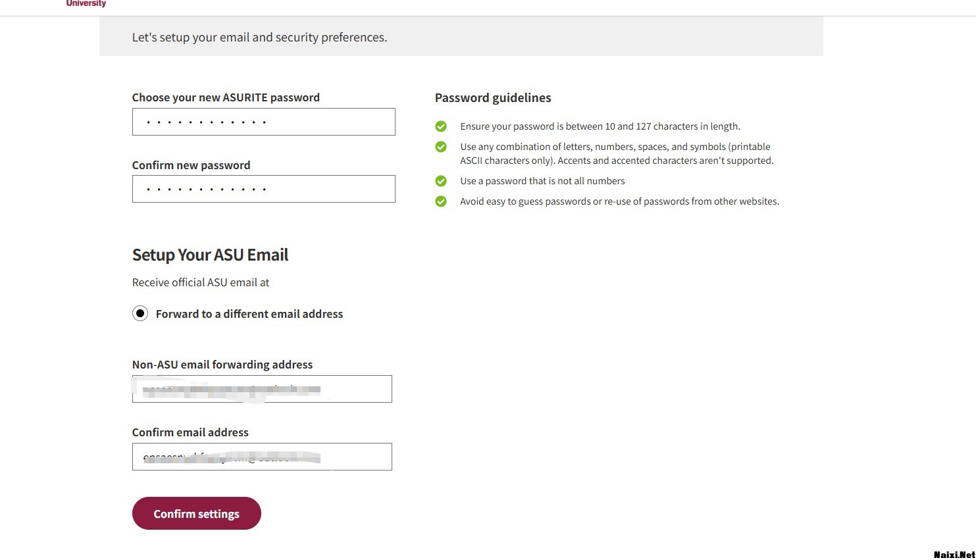This screenshot has width=976, height=560.
Task: Click the "Password guidelines" heading
Action: click(x=493, y=98)
